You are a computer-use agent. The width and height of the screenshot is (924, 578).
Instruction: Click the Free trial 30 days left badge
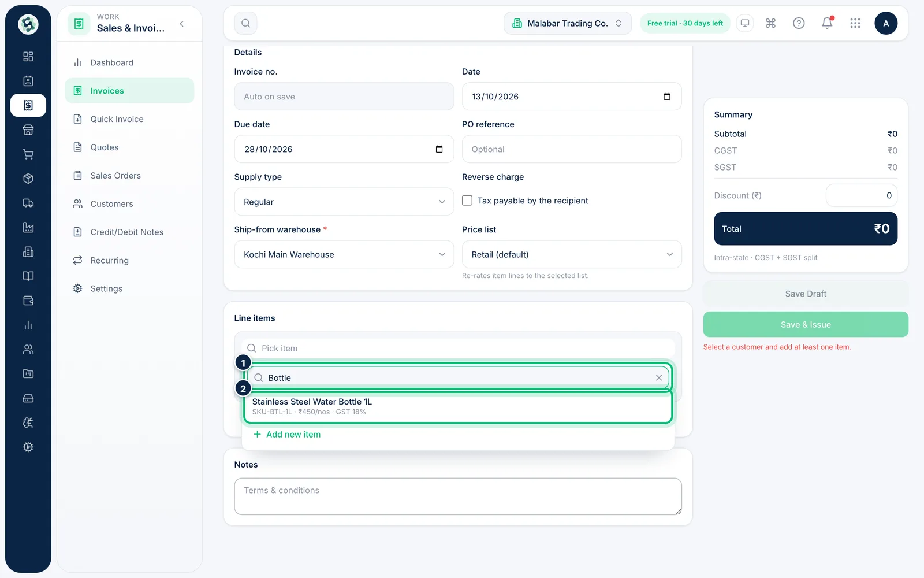[685, 23]
